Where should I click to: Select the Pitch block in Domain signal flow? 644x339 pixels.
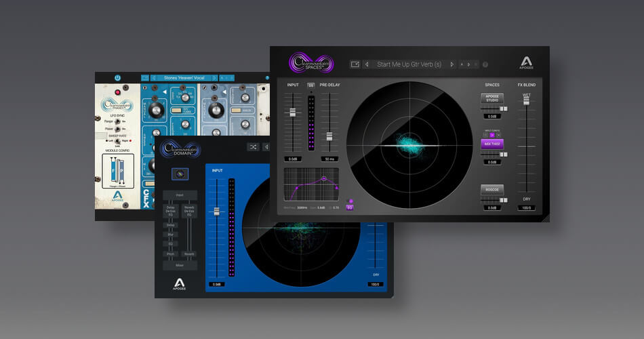(x=170, y=254)
